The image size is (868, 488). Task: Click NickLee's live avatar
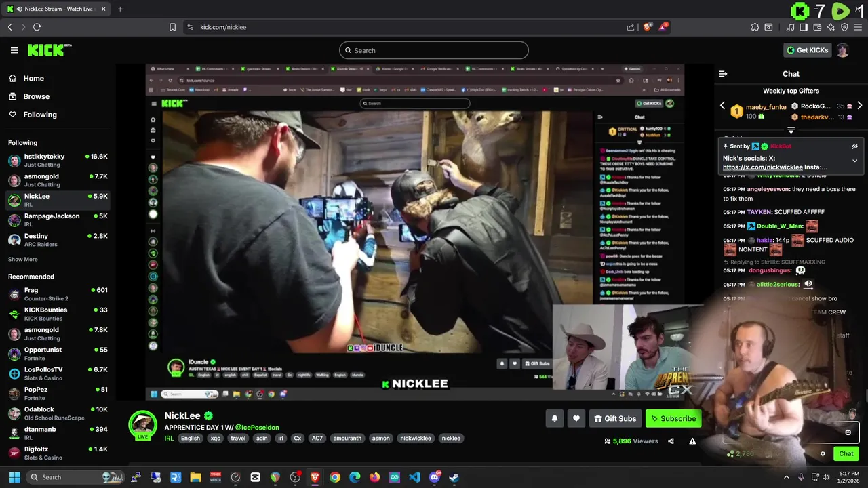point(142,425)
